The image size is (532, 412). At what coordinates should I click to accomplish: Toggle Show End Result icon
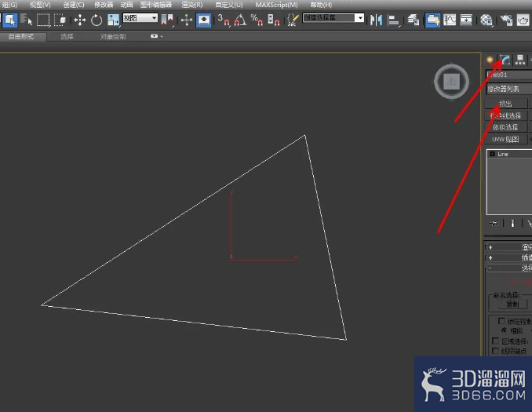click(x=512, y=224)
